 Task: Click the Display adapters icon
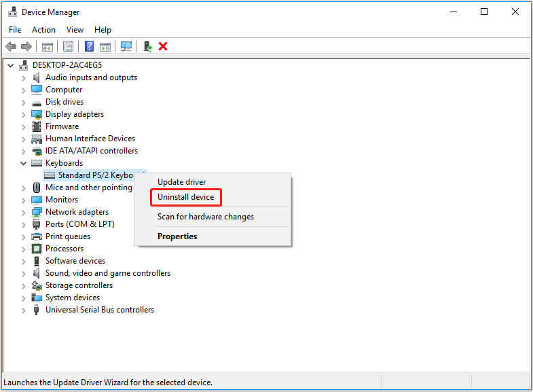[x=37, y=115]
